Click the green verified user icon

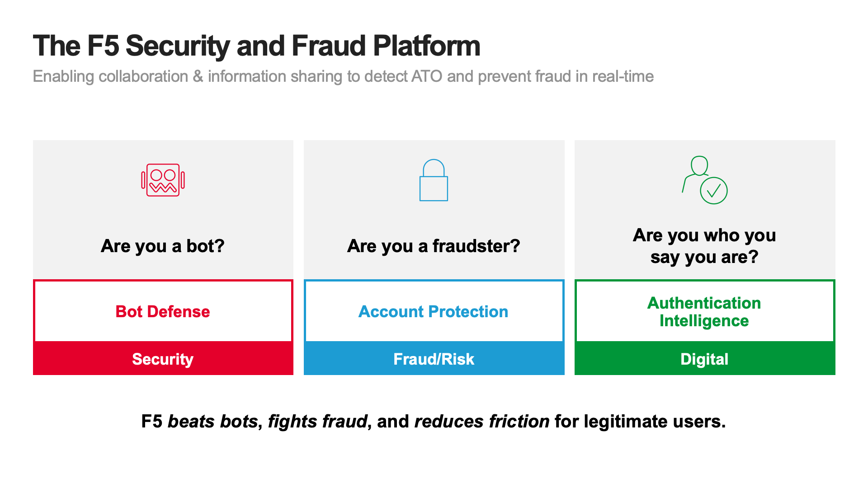click(x=704, y=180)
